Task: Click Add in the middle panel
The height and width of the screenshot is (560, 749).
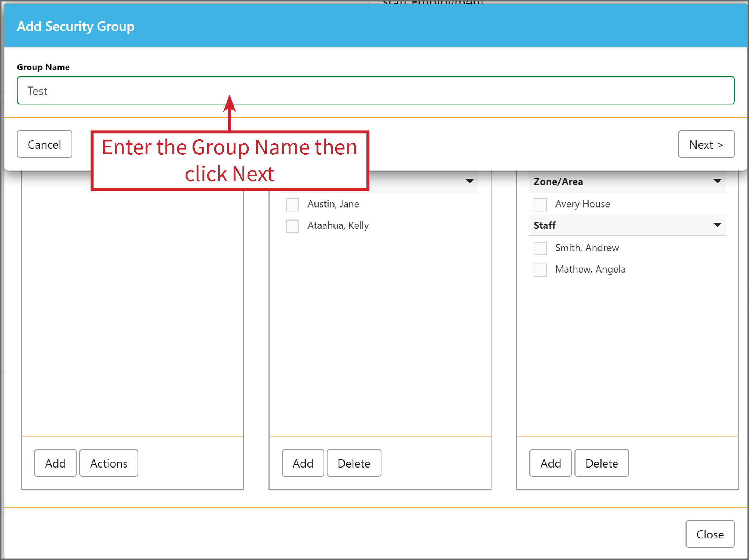Action: point(303,463)
